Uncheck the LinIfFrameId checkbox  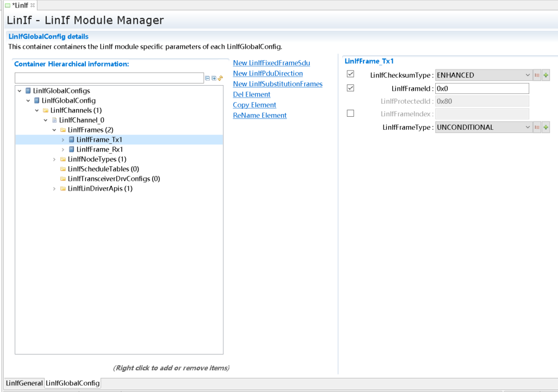pos(350,88)
